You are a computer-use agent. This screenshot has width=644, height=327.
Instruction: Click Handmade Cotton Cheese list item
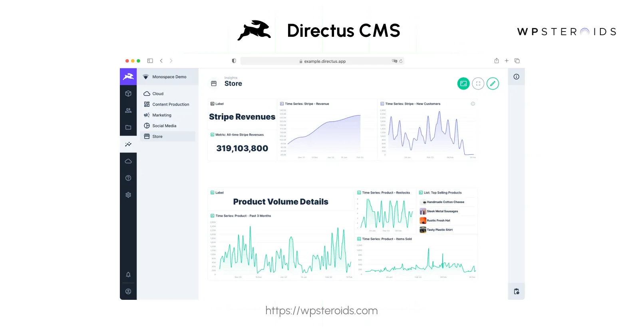[x=447, y=202]
